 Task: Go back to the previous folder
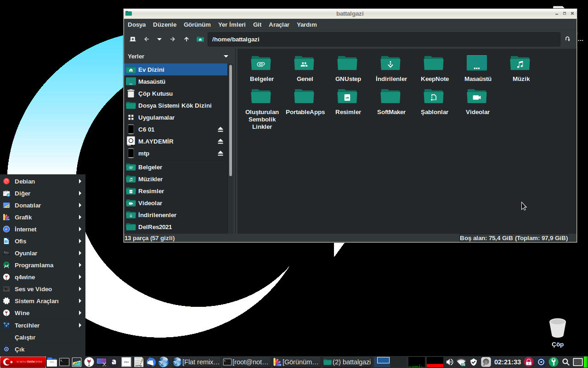coord(147,39)
